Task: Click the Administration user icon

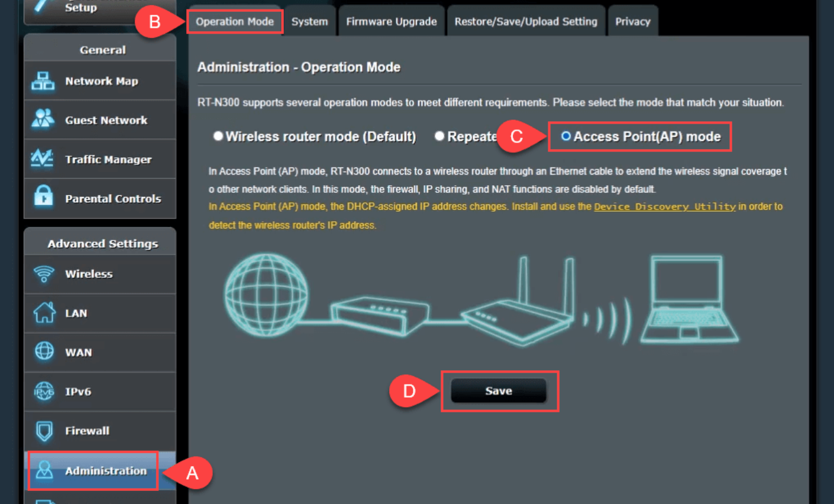Action: (x=44, y=470)
